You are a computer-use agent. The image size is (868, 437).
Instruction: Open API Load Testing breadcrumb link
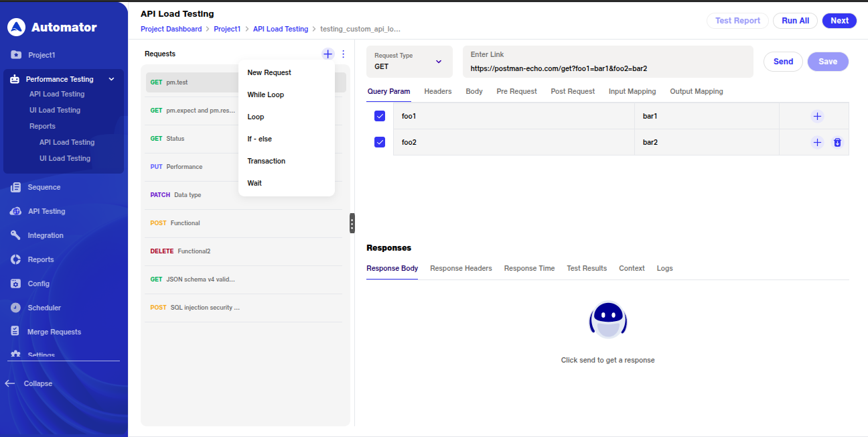point(281,29)
